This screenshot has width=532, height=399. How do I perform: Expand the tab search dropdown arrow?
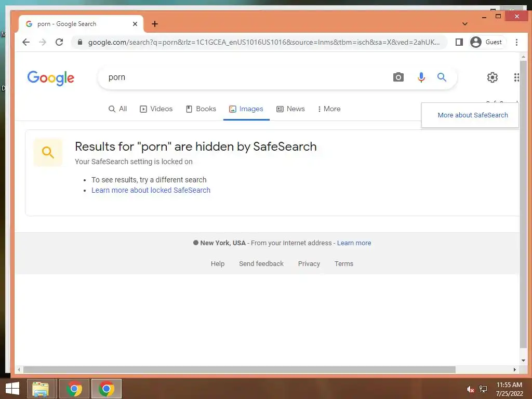coord(465,24)
